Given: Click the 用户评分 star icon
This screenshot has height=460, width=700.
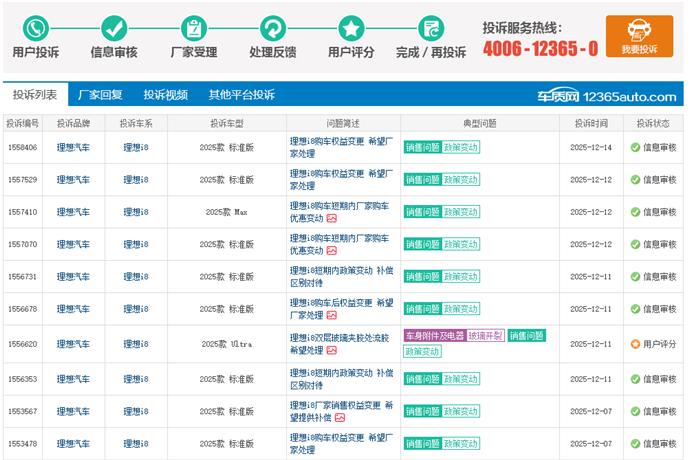Looking at the screenshot, I should pos(351,26).
